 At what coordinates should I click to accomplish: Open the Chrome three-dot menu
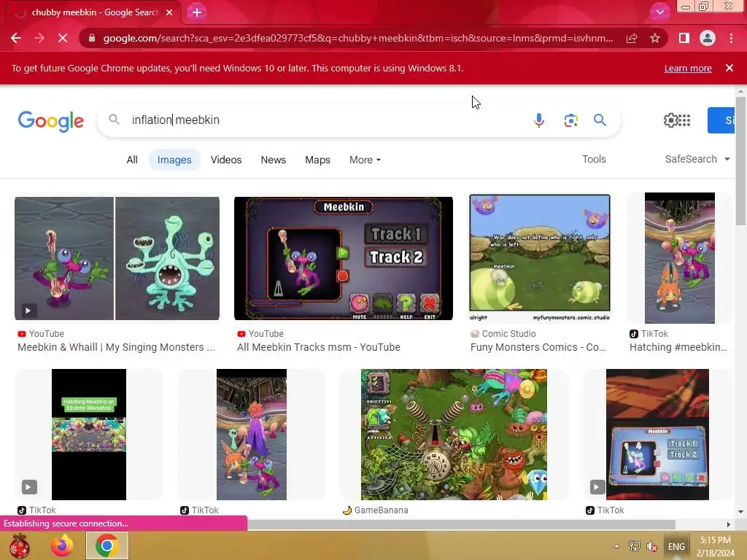click(731, 38)
